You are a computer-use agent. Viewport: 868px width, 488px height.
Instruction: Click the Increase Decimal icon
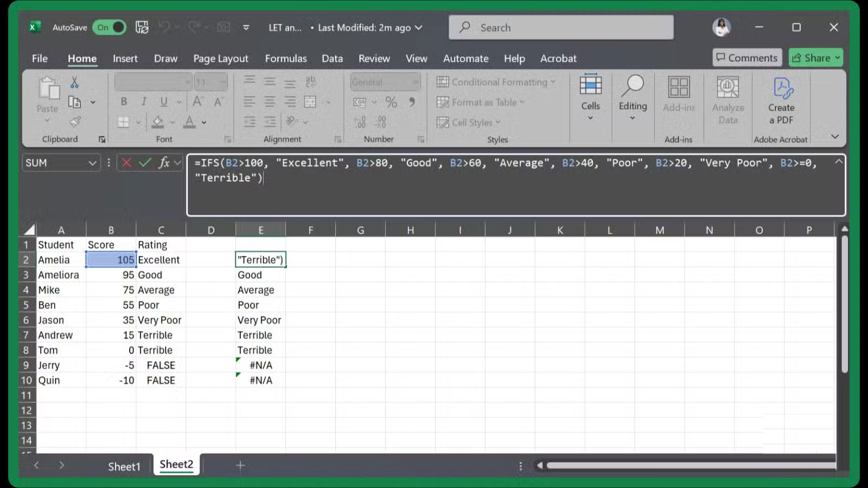[x=359, y=122]
